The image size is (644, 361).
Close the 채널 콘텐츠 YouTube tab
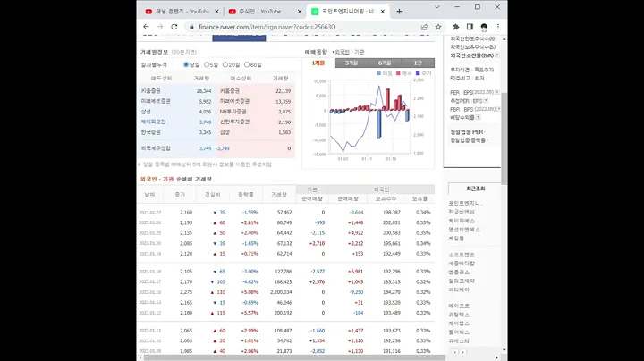216,12
